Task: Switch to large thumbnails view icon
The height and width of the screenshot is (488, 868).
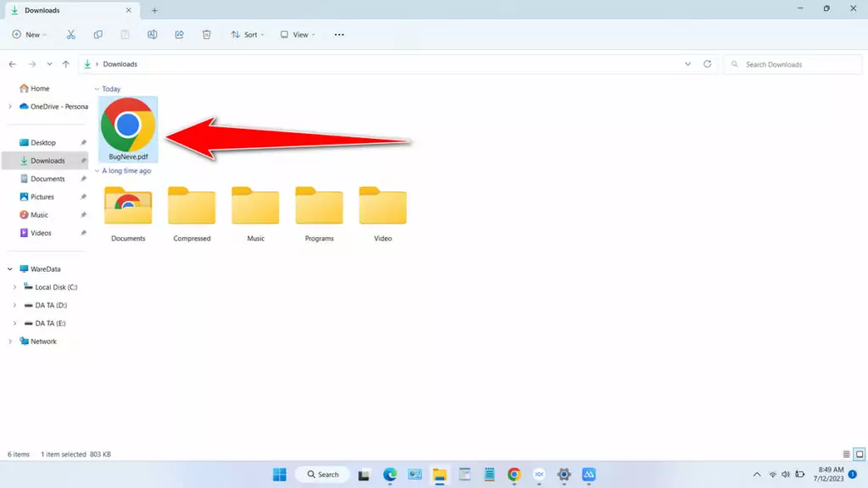Action: [860, 454]
